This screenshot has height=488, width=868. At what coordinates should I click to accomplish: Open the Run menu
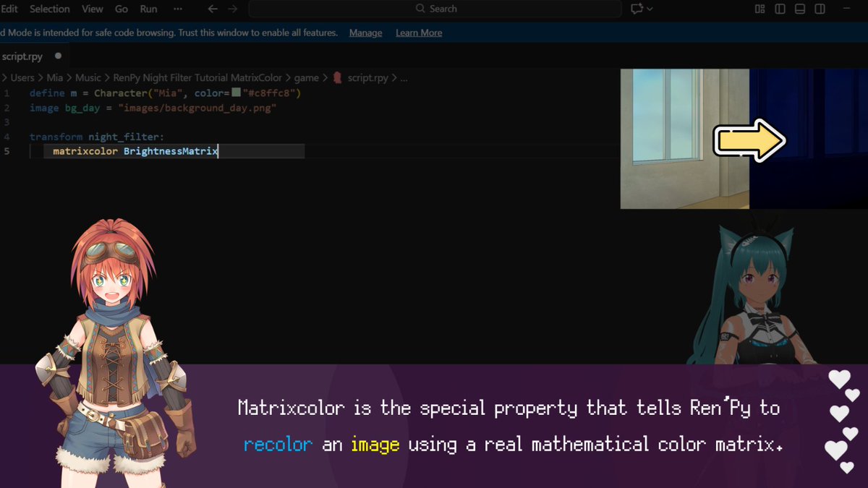click(x=148, y=9)
